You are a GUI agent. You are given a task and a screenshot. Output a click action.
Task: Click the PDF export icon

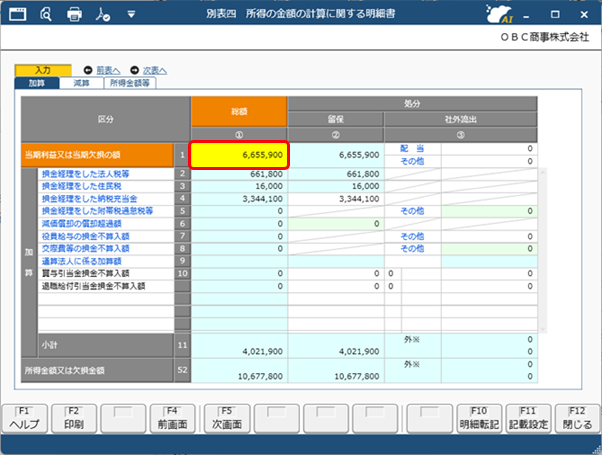[103, 15]
